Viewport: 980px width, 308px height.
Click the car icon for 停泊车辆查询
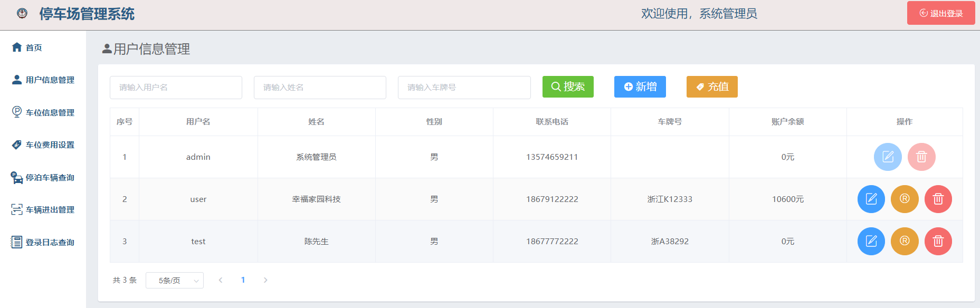coord(17,177)
